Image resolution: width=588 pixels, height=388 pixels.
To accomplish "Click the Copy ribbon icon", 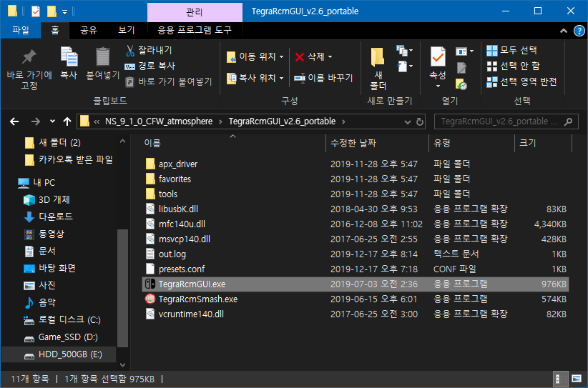I will tap(69, 57).
